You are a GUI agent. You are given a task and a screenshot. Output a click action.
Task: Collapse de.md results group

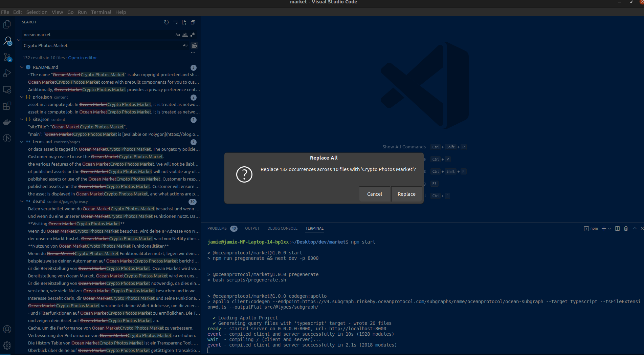[22, 201]
